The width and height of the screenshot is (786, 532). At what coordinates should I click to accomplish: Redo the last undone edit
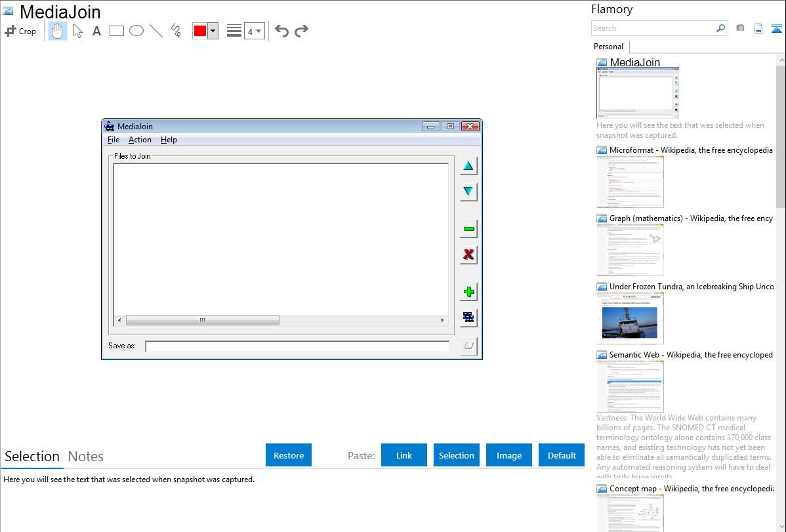click(301, 31)
